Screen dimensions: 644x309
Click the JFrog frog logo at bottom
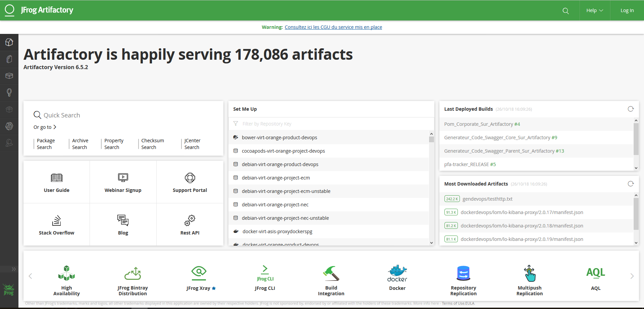coord(9,290)
